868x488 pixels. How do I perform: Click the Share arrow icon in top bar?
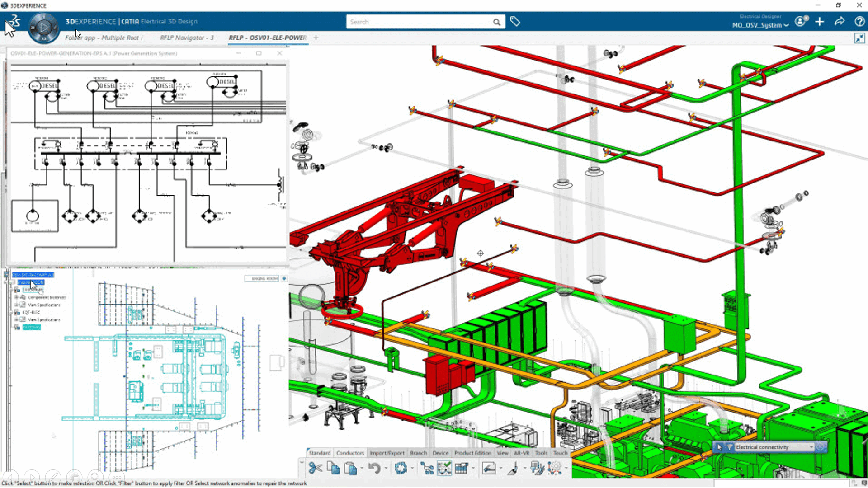coord(840,21)
